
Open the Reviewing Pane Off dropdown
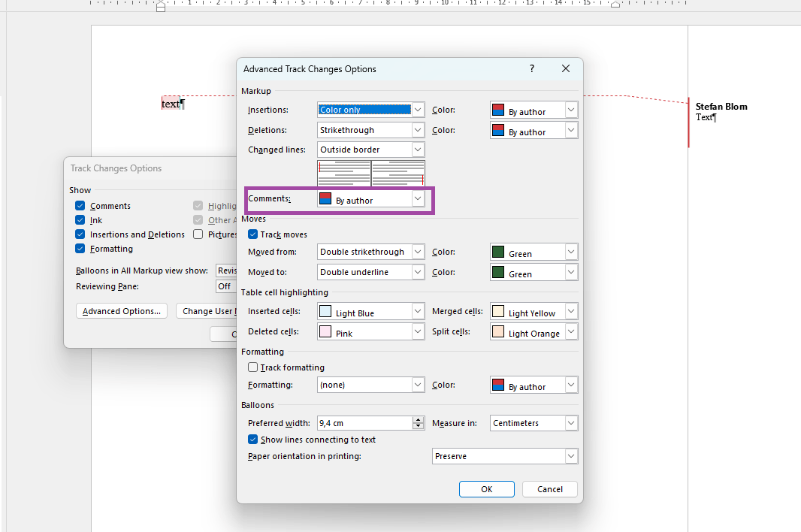(x=226, y=286)
